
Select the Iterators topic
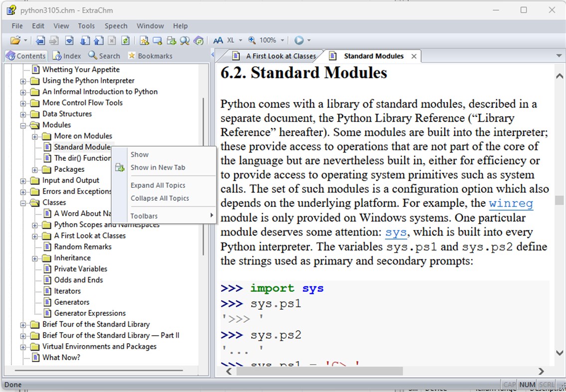[x=67, y=291]
